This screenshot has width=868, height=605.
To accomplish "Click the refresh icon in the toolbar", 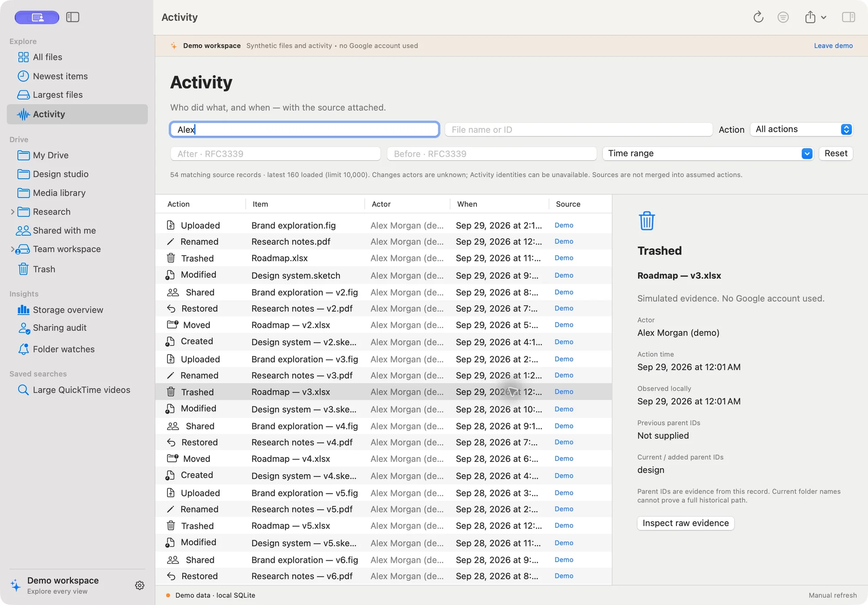I will 758,17.
